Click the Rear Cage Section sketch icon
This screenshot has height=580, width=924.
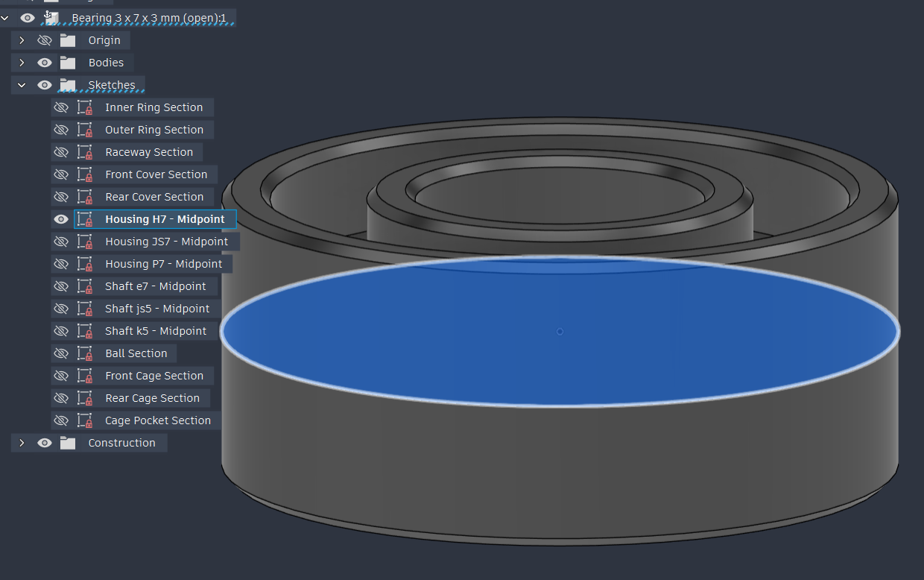pos(85,398)
